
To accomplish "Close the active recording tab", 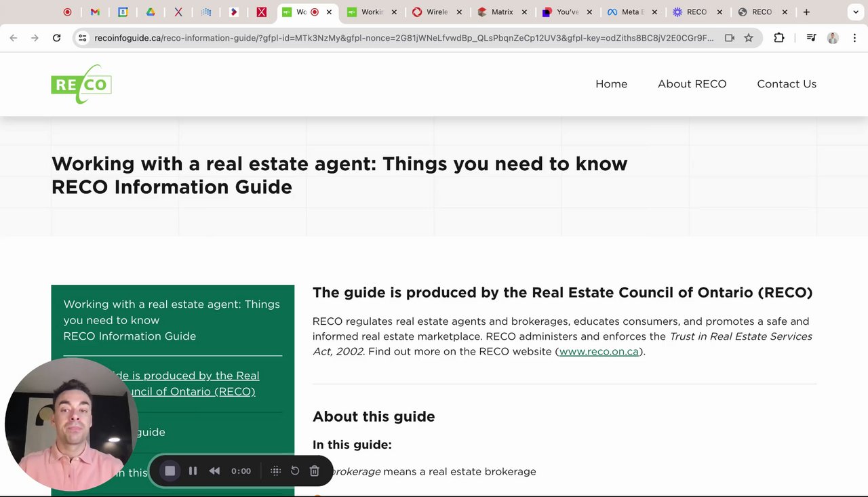I will [x=330, y=12].
